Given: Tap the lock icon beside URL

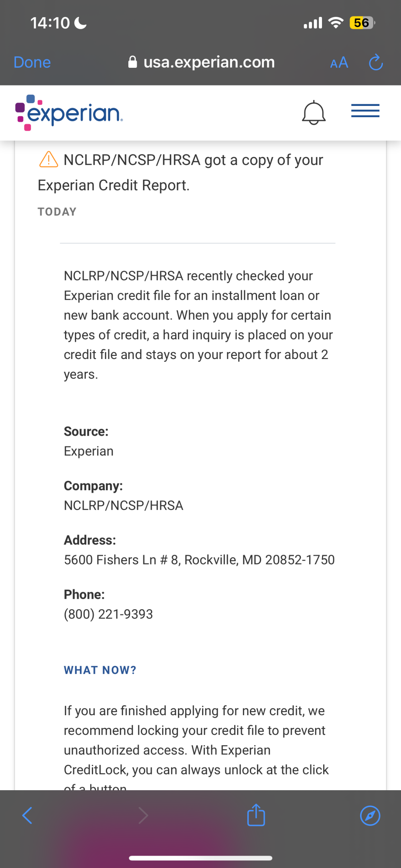Looking at the screenshot, I should click(133, 62).
